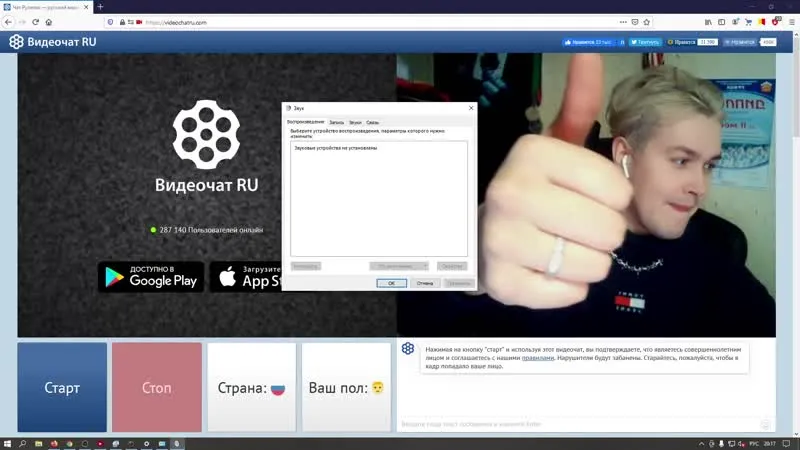Click the tray volume speaker icon
Screen dimensions: 800x450
(x=741, y=444)
